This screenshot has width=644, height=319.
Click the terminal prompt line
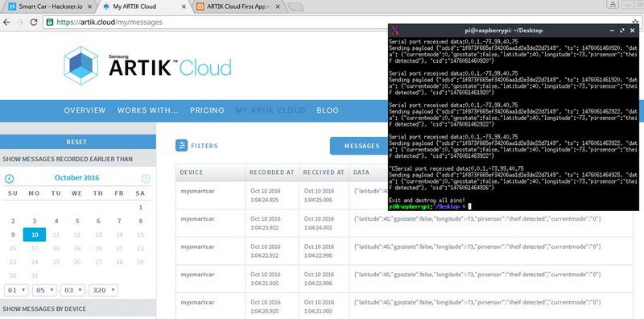click(430, 206)
